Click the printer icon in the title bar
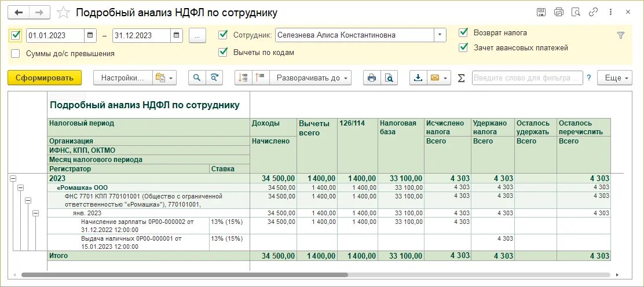The width and height of the screenshot is (644, 287). pos(558,12)
